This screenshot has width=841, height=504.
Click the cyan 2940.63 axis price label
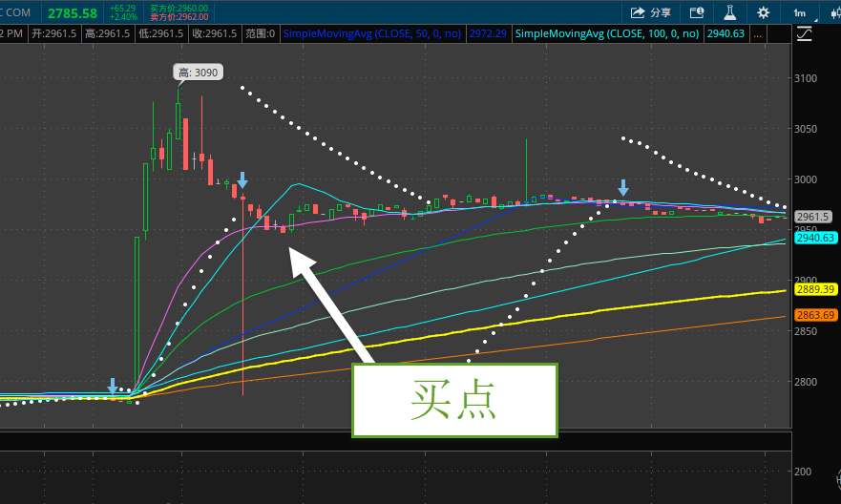[815, 238]
